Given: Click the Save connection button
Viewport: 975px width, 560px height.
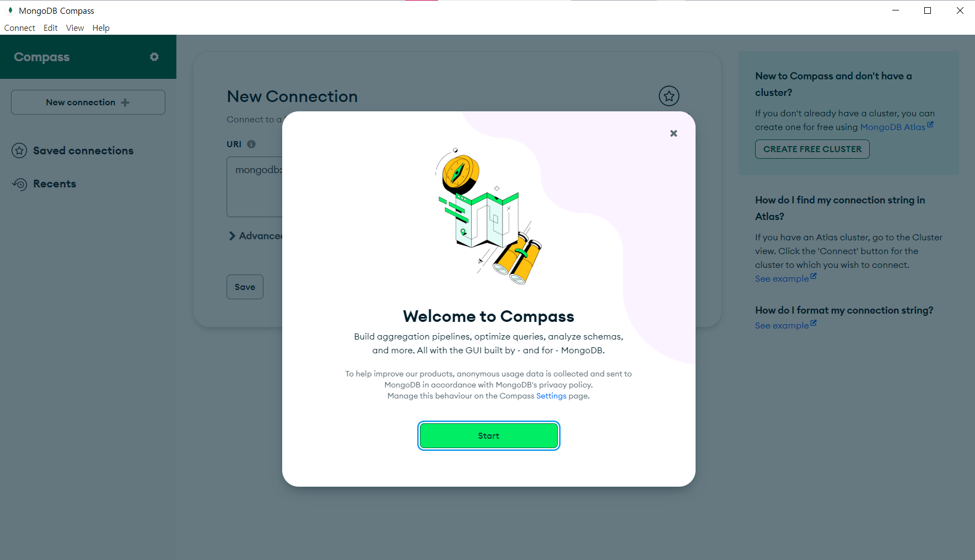Looking at the screenshot, I should (x=245, y=287).
